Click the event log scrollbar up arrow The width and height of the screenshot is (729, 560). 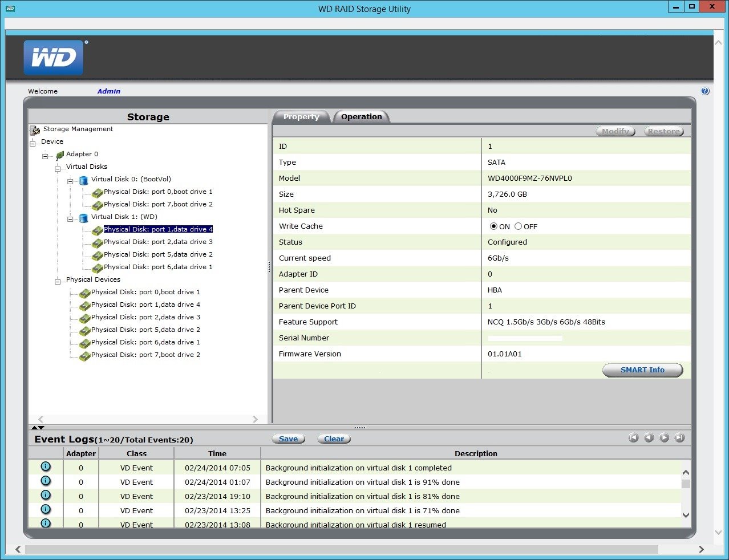(x=686, y=473)
